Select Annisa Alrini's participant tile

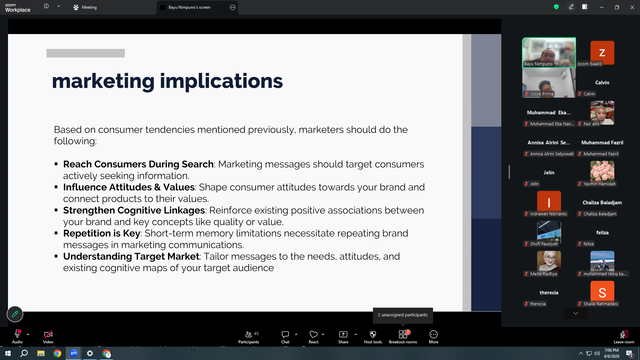point(549,143)
